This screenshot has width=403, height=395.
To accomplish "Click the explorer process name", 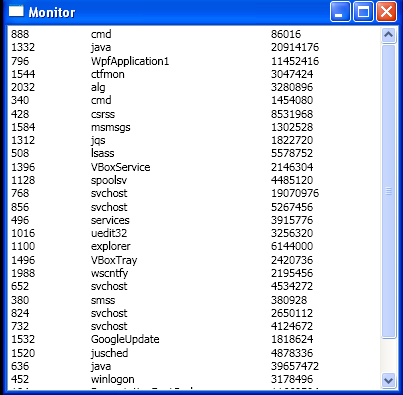I will point(111,246).
